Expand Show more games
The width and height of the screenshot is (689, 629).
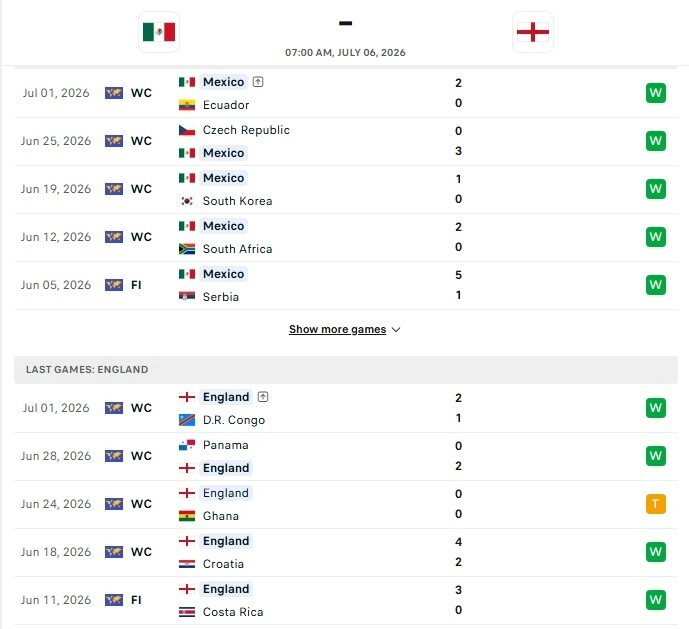point(337,329)
